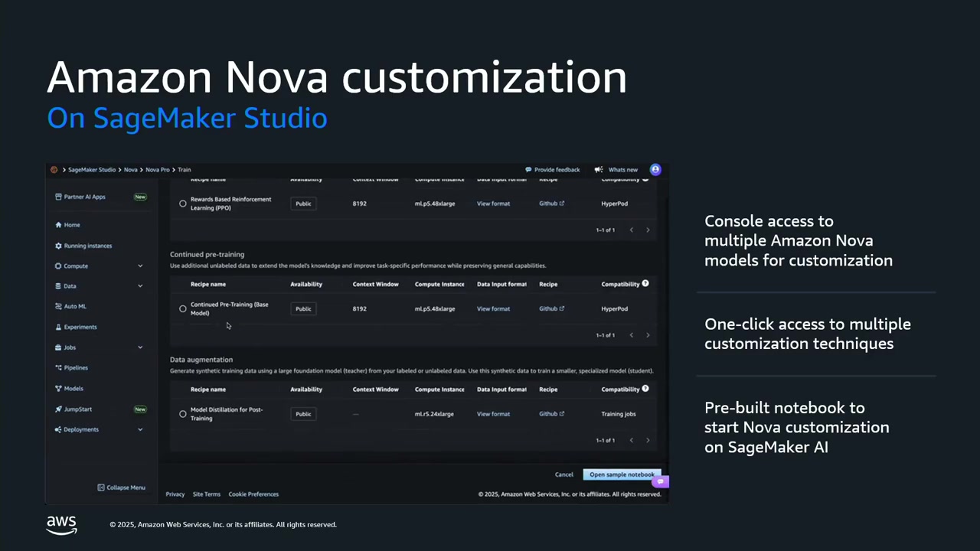Select the Continued Pre-Training Base Model recipe
This screenshot has height=551, width=980.
182,308
